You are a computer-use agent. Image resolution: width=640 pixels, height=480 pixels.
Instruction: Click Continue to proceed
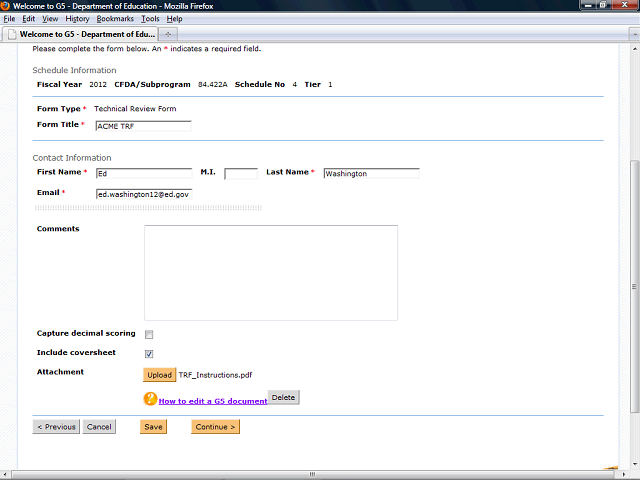pos(215,427)
